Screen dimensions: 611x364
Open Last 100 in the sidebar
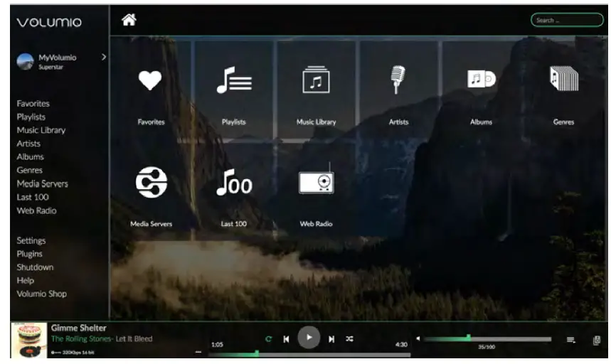(33, 197)
